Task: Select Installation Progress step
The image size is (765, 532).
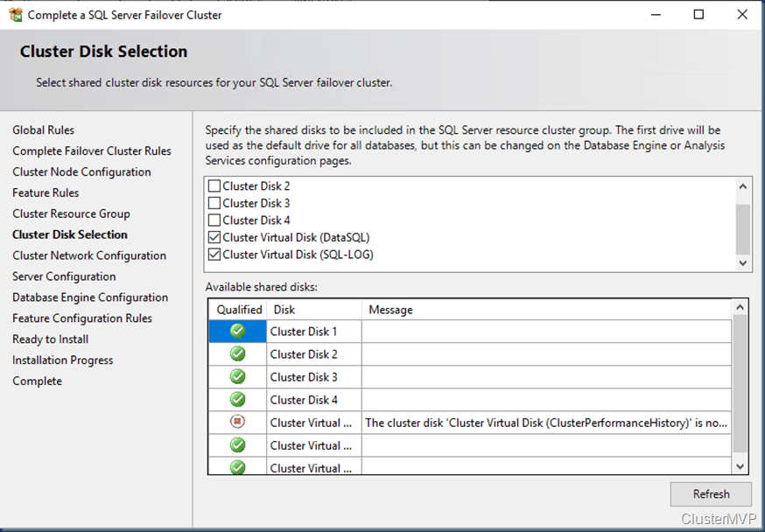Action: [62, 360]
